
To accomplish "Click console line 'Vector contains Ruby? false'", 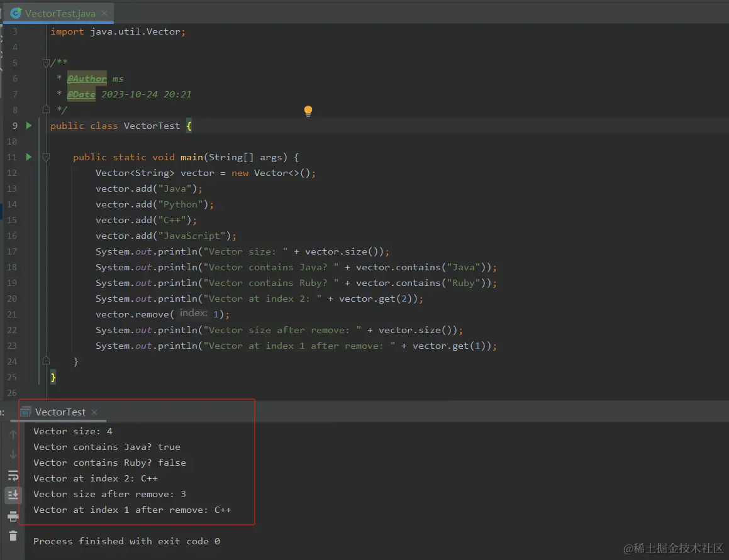I will 109,463.
